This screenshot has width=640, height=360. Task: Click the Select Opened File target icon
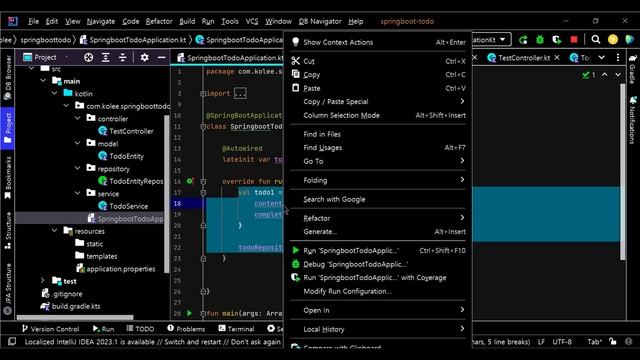[89, 58]
